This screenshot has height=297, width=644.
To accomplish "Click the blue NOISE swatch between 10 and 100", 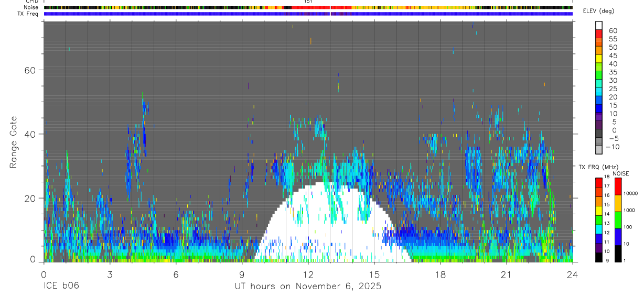I will tap(618, 237).
